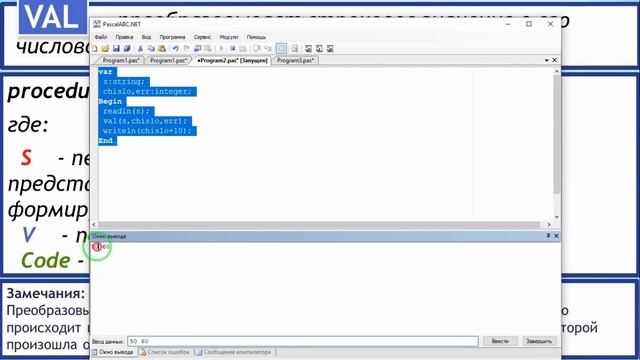Screen dimensions: 640x360
Task: Open the Программа menu
Action: 172,37
